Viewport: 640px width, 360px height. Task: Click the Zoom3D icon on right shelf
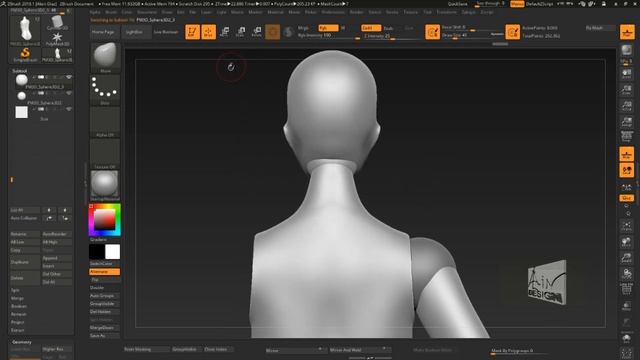627,258
